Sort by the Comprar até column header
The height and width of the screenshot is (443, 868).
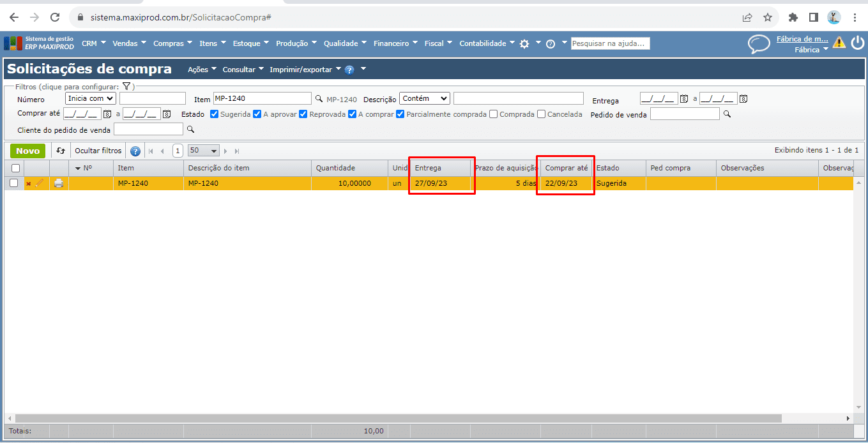pos(567,168)
